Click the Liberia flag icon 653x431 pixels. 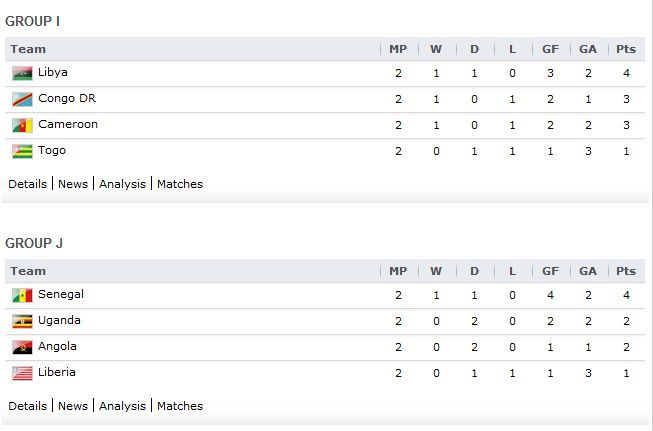click(x=22, y=374)
